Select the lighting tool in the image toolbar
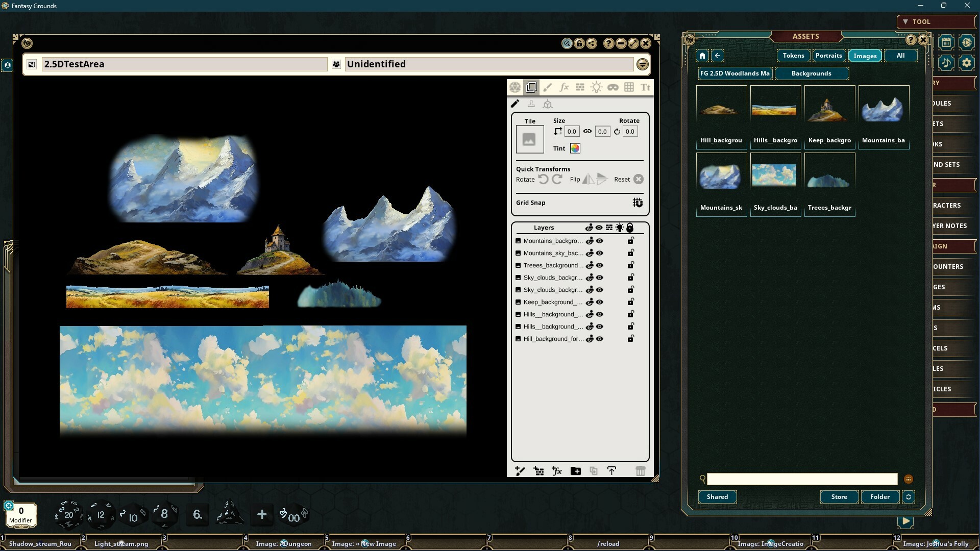 coord(597,87)
